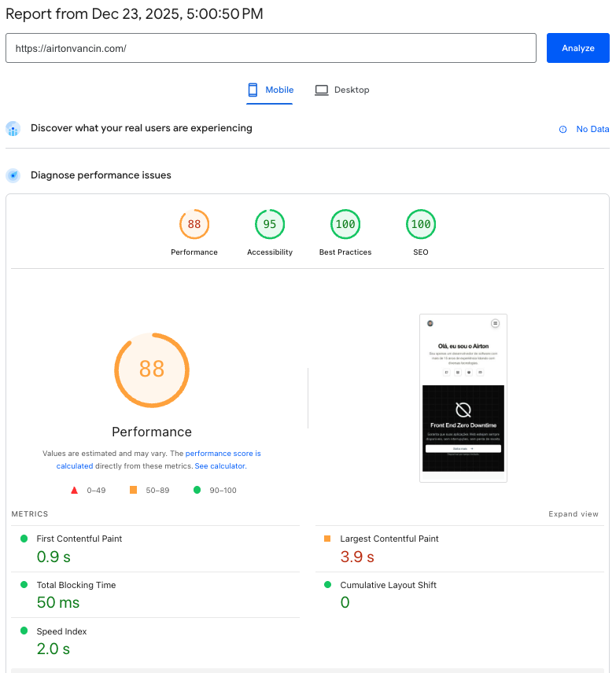Click the green 90–100 legend dot

(x=197, y=489)
